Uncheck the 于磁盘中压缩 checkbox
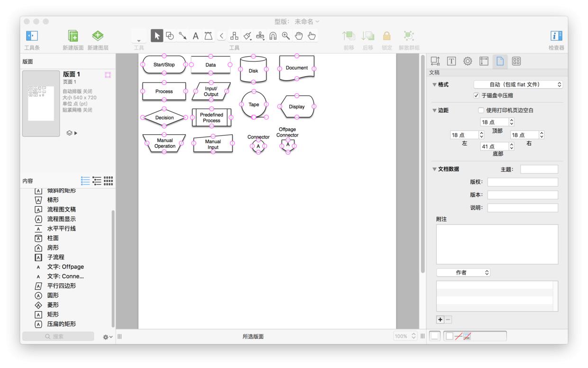The width and height of the screenshot is (588, 368). pos(477,95)
